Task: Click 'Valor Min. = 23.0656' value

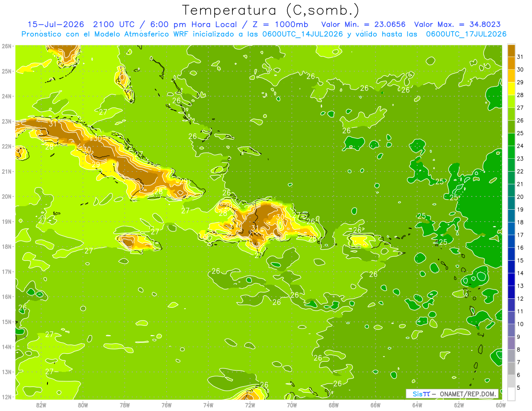Action: (363, 24)
